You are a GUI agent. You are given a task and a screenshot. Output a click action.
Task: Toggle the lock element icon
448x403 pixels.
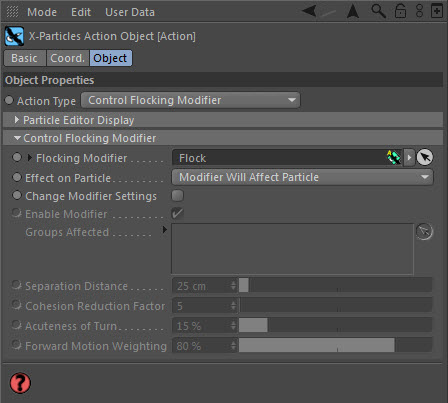[x=400, y=11]
